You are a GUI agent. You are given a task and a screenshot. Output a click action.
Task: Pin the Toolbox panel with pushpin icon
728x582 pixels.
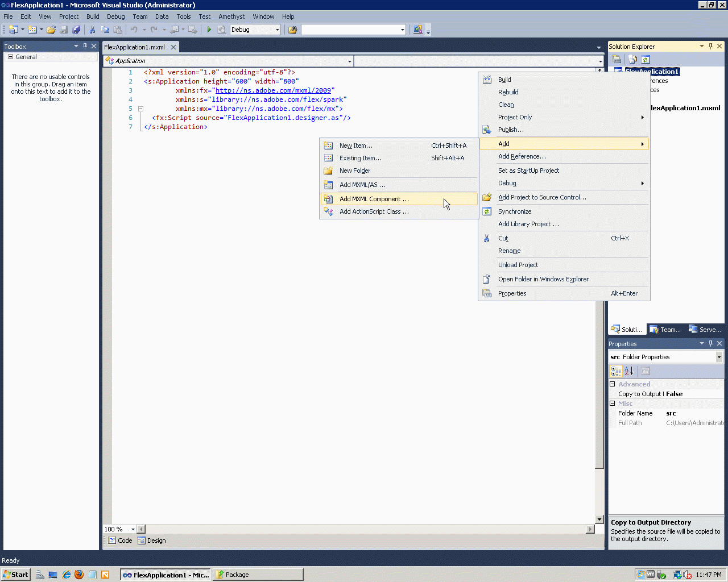click(85, 46)
